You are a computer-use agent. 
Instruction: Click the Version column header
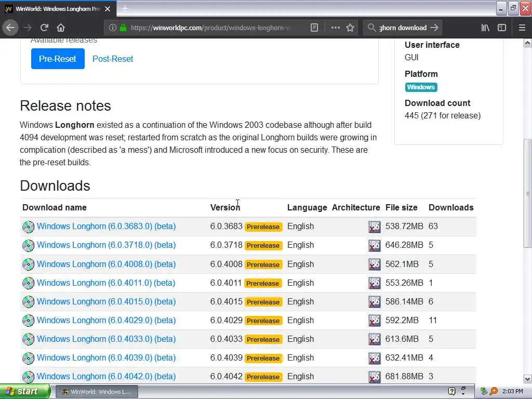(225, 207)
